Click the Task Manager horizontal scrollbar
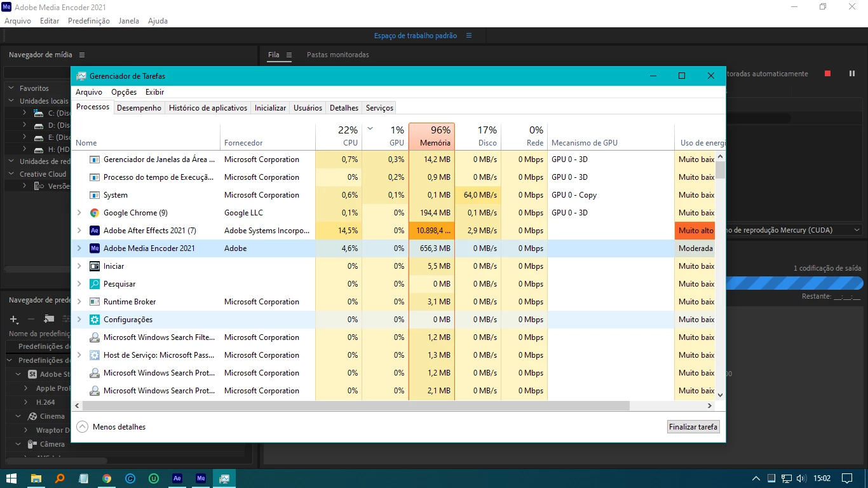The image size is (868, 488). click(x=356, y=405)
